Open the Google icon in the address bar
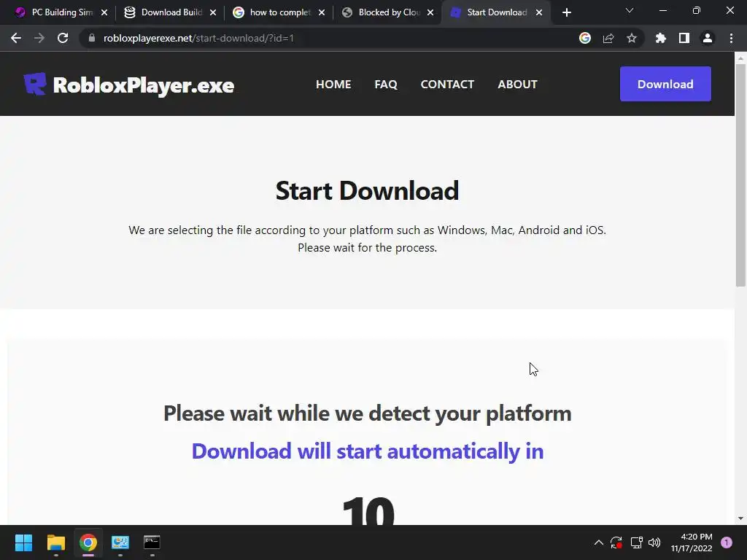Screen dimensions: 747x560 pos(585,38)
